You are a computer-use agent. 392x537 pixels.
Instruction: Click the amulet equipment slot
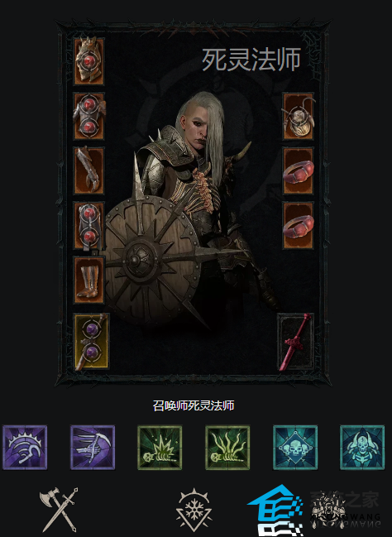pos(299,116)
